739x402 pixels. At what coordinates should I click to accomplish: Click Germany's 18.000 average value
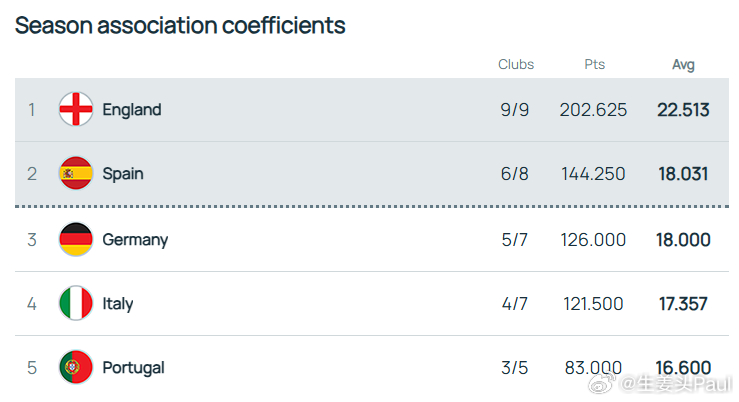pyautogui.click(x=683, y=239)
